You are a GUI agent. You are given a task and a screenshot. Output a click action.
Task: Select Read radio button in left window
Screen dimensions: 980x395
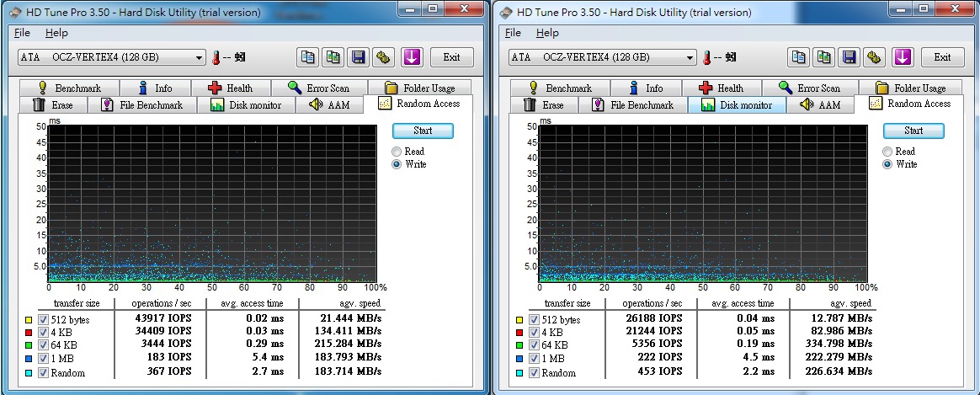click(x=397, y=152)
